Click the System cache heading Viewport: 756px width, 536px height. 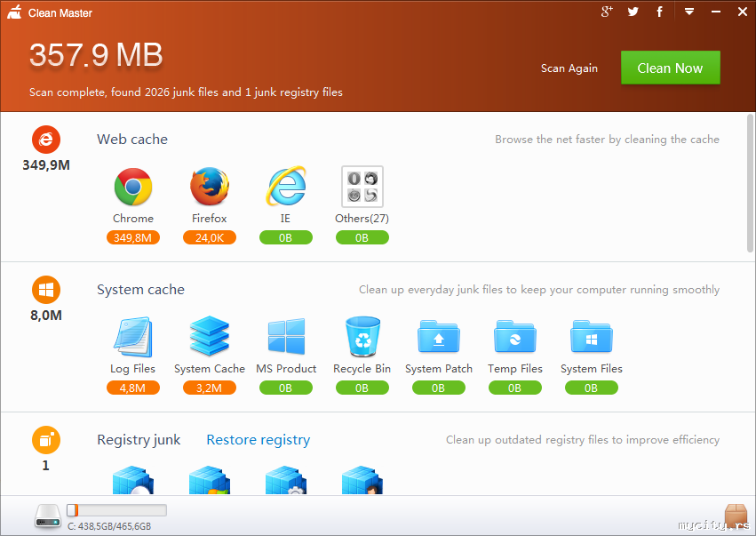point(140,290)
